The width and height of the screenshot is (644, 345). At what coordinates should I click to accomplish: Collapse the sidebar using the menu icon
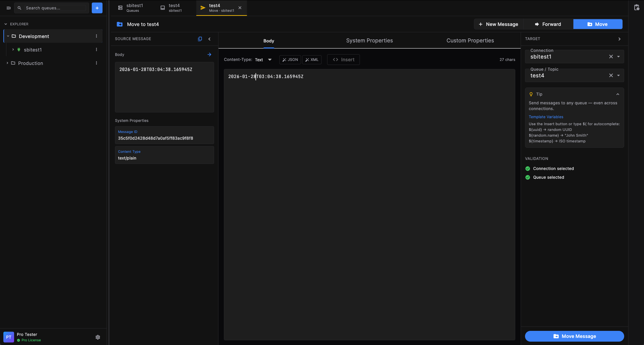click(x=9, y=8)
